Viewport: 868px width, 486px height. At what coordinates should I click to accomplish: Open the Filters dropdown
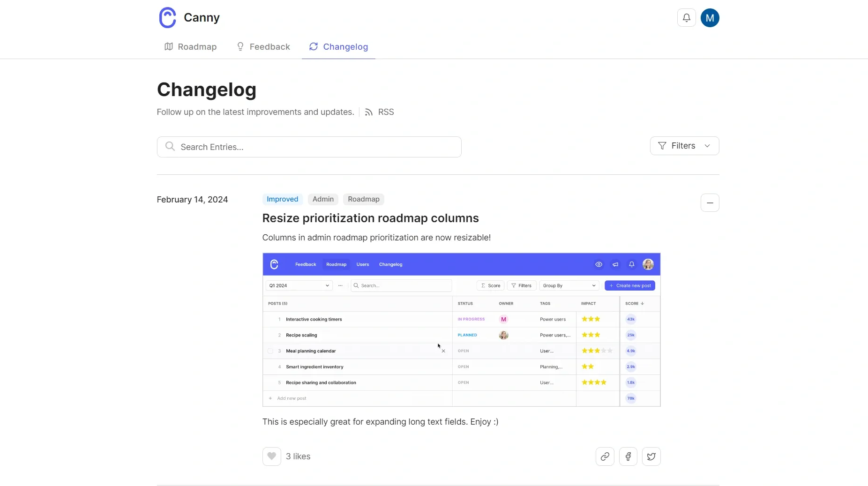[684, 146]
